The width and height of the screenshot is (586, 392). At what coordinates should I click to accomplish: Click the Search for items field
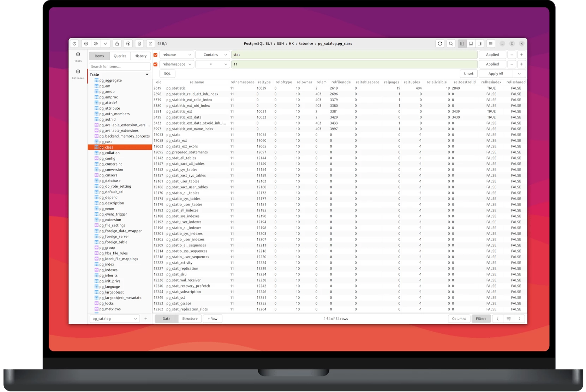119,66
